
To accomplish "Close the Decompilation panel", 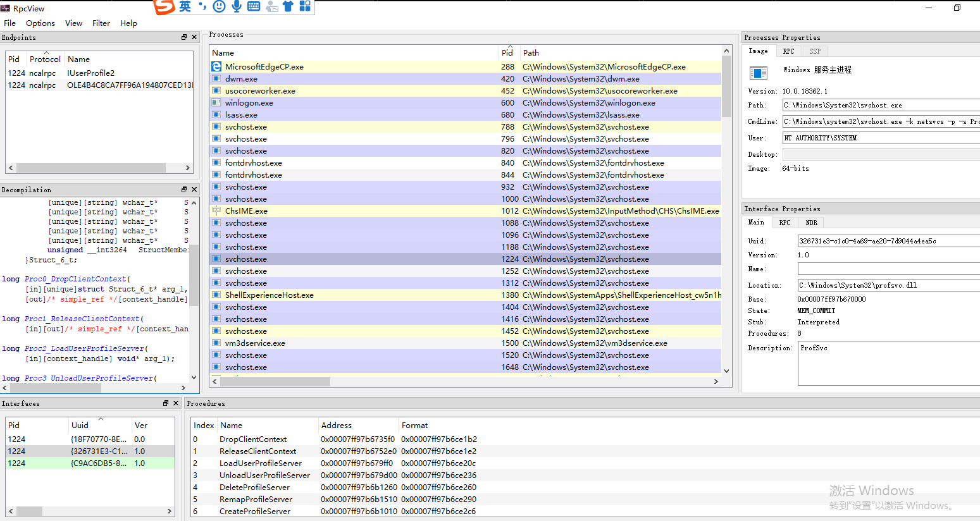I will coord(194,190).
